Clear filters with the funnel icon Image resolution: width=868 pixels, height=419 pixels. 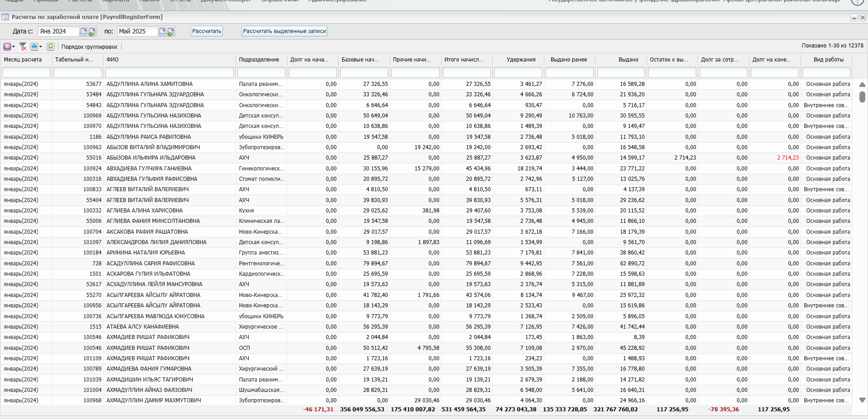point(23,47)
